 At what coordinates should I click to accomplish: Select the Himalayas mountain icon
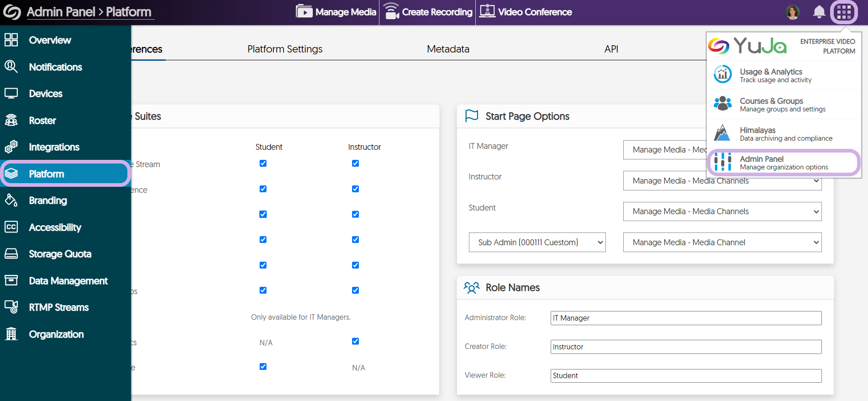[x=722, y=133]
